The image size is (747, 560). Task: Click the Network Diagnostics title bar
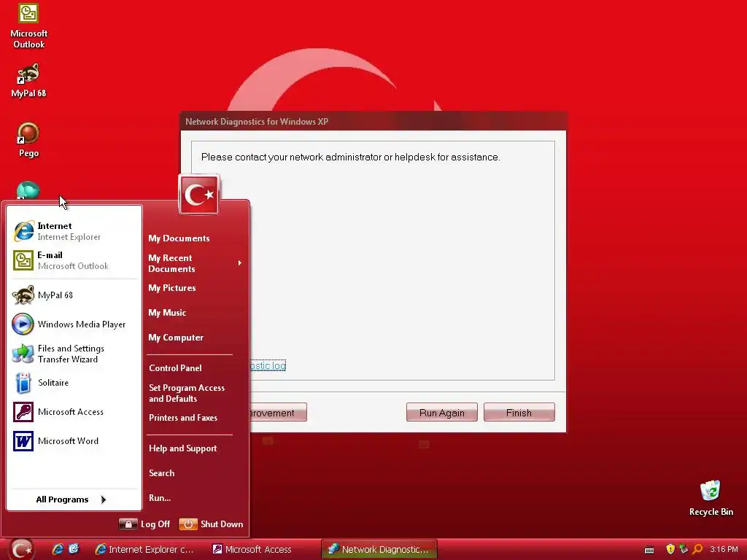[x=373, y=122]
